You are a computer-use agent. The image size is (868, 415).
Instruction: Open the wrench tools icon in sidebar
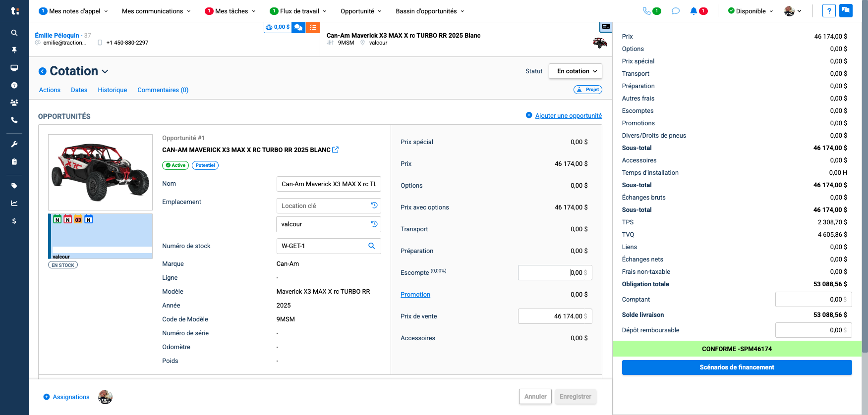14,144
